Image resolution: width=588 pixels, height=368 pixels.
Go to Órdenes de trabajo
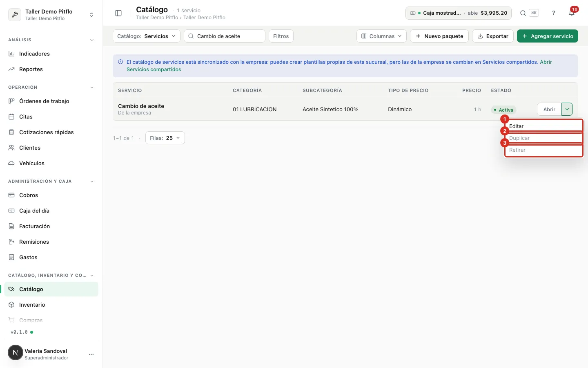(x=51, y=101)
